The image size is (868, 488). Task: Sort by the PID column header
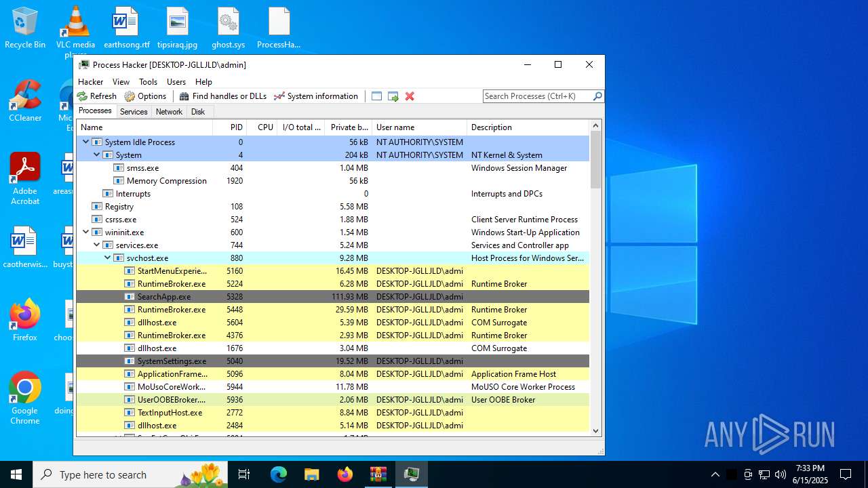point(229,127)
